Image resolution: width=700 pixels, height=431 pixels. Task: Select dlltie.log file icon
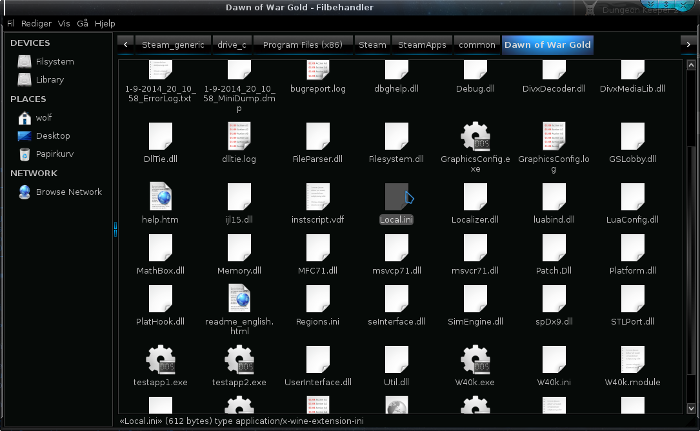239,136
